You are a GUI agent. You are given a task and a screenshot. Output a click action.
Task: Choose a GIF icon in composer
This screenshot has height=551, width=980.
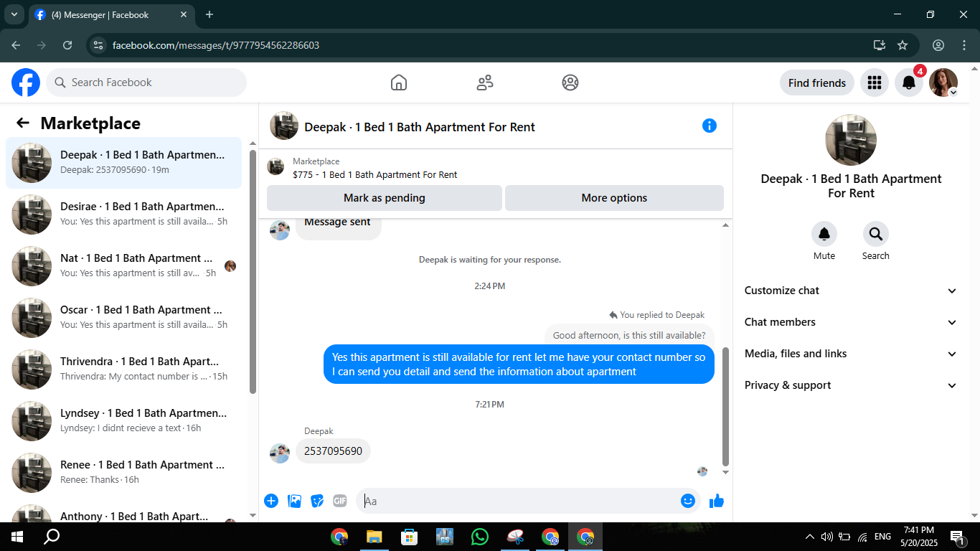pyautogui.click(x=340, y=501)
